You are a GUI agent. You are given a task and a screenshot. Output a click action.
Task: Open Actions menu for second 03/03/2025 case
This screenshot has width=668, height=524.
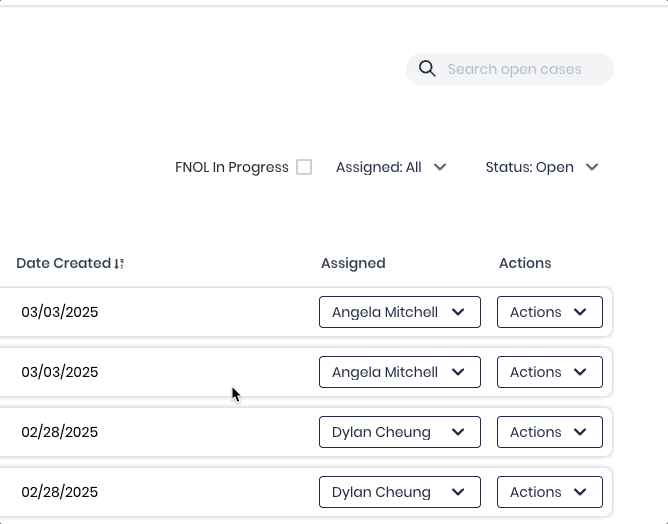coord(549,372)
